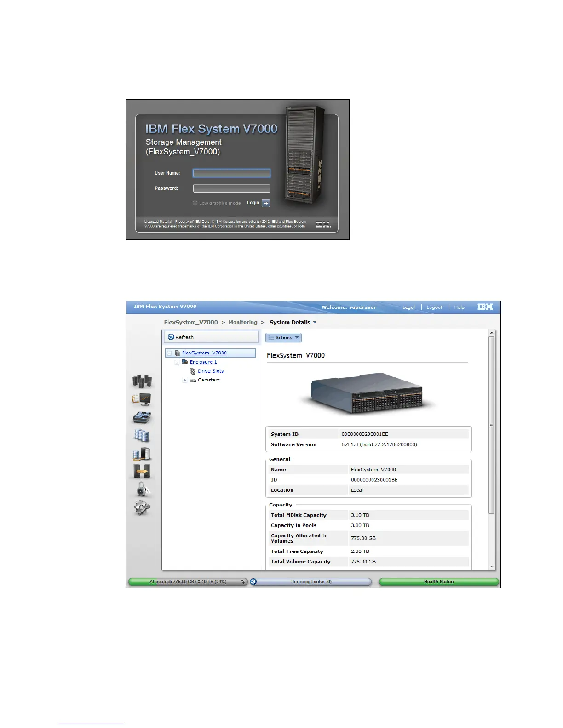The width and height of the screenshot is (563, 728).
Task: Click the Software Version value 6.4.1.0
Action: pyautogui.click(x=379, y=444)
